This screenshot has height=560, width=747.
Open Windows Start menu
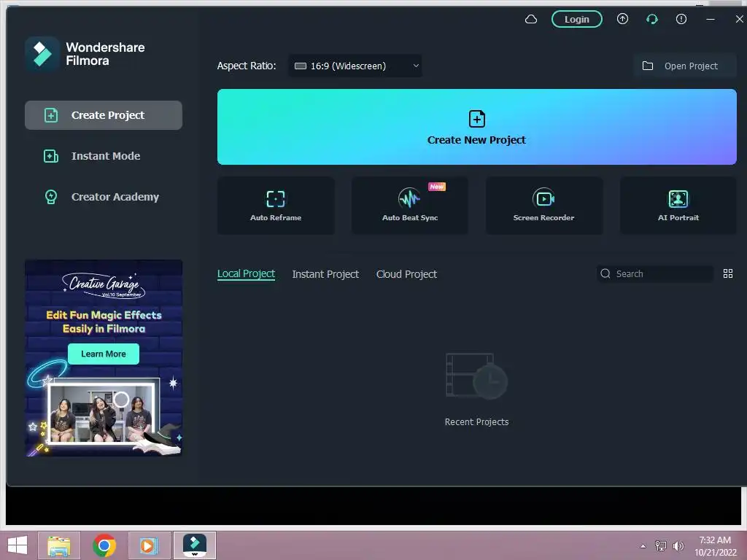coord(18,545)
